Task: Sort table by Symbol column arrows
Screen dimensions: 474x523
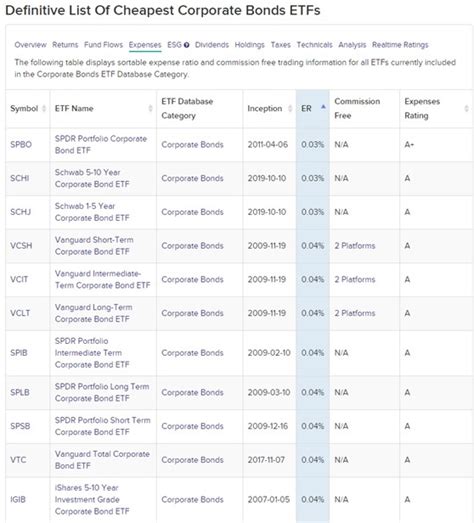Action: [44, 108]
